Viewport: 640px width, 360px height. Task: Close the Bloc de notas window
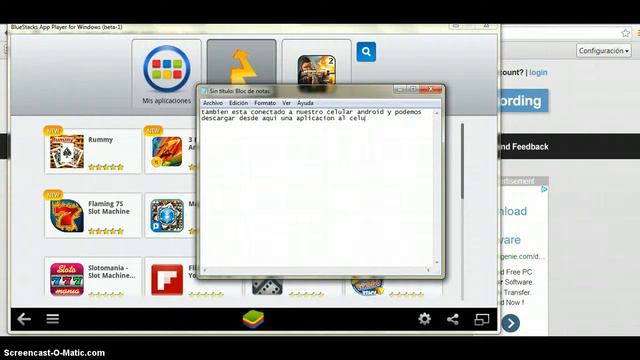coord(431,89)
